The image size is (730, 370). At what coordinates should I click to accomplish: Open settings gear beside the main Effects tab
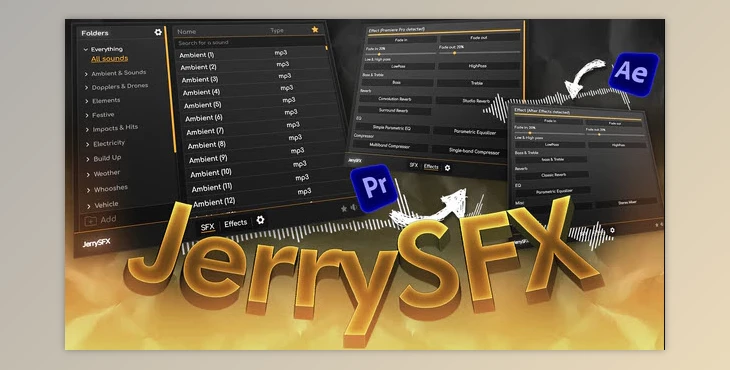260,220
